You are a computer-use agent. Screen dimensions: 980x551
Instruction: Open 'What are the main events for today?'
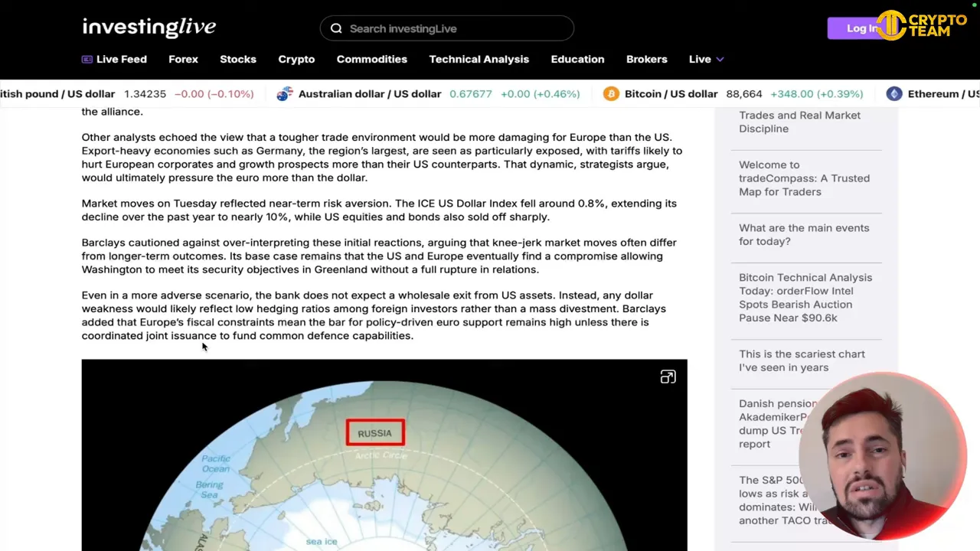(x=804, y=234)
